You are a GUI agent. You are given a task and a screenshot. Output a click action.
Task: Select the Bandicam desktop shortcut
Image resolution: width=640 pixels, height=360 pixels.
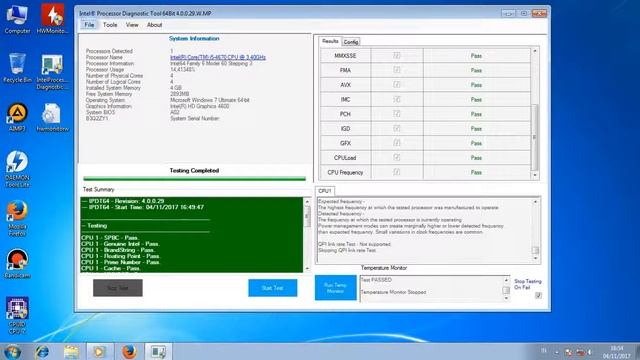[x=17, y=264]
